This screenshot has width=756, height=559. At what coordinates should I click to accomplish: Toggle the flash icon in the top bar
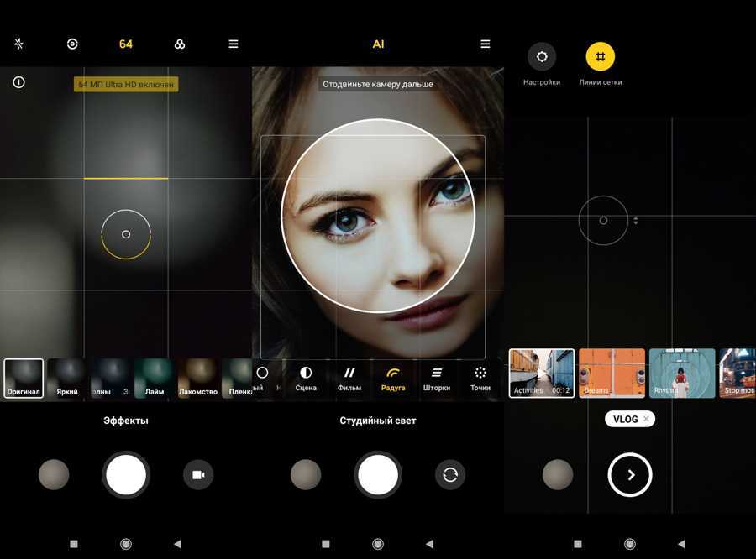18,44
